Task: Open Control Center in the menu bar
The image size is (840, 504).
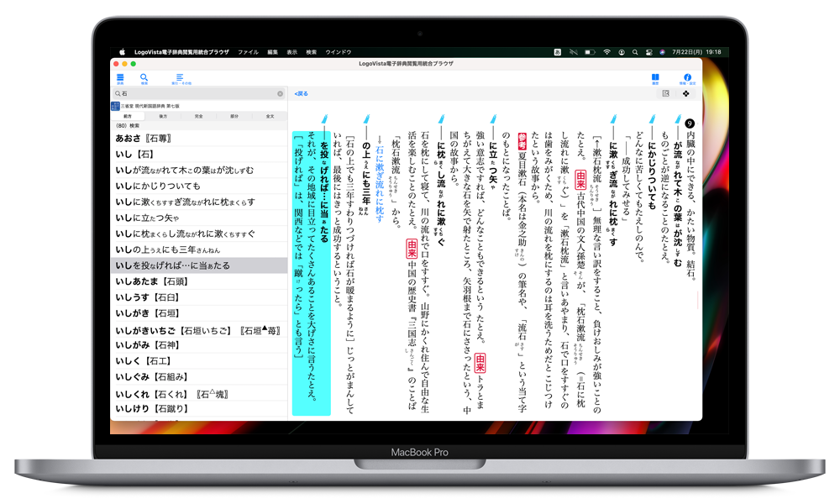Action: (x=648, y=52)
